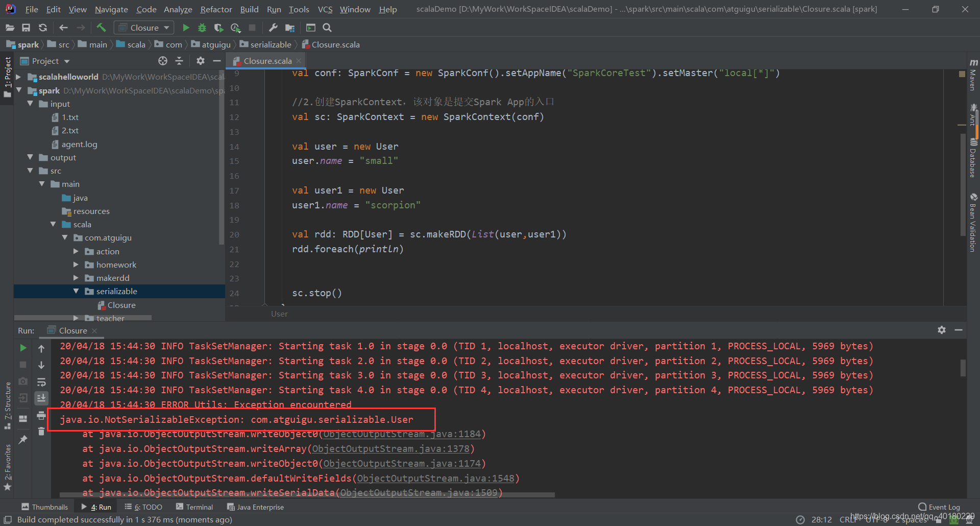Run Closure with coverage icon
The image size is (980, 526).
pos(218,28)
